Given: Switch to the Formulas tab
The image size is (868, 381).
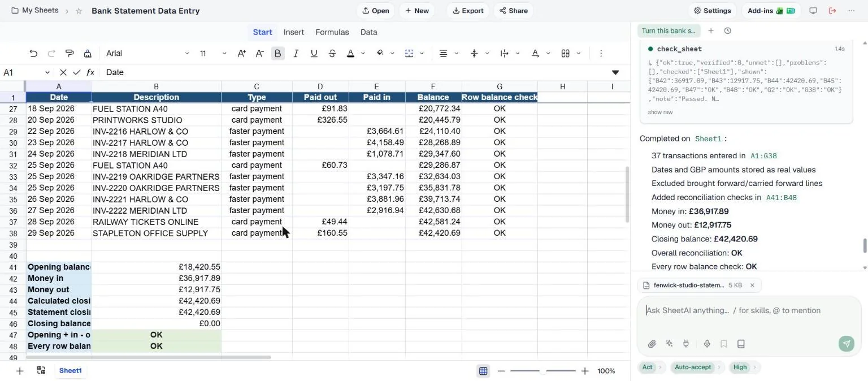Looking at the screenshot, I should coord(332,32).
